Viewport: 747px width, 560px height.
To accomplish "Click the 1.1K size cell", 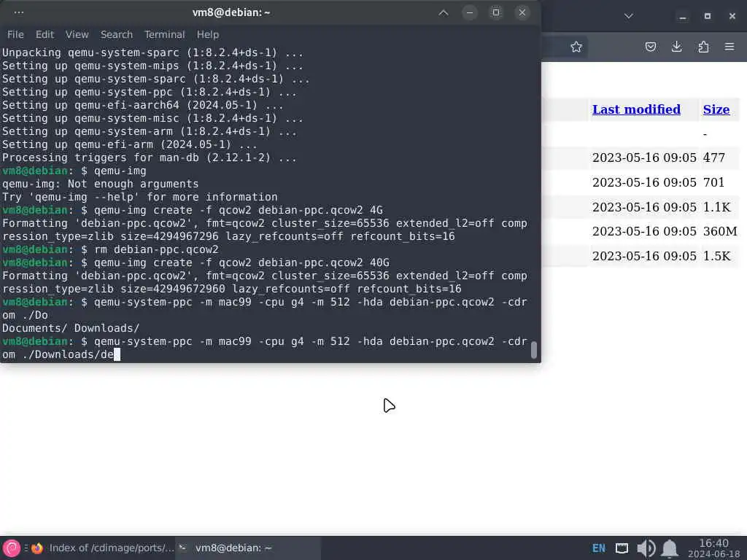I will pos(716,207).
